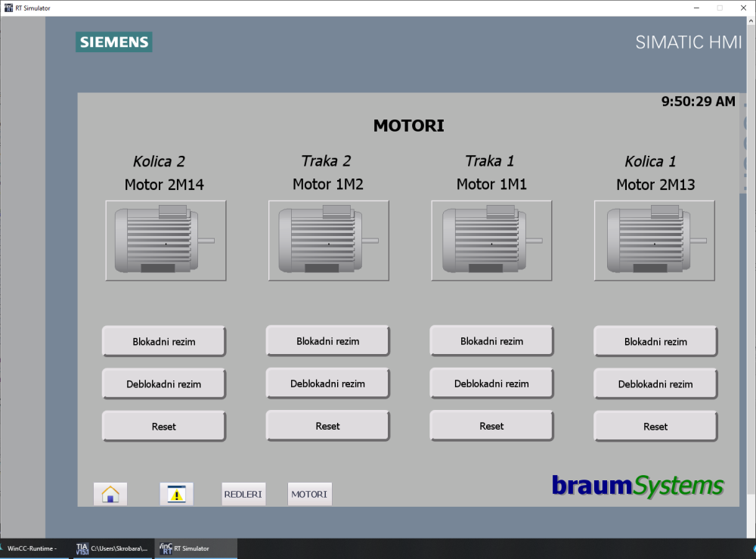Screen dimensions: 756x559
Task: Reset Motor 1M1 under Traka 1
Action: click(491, 426)
